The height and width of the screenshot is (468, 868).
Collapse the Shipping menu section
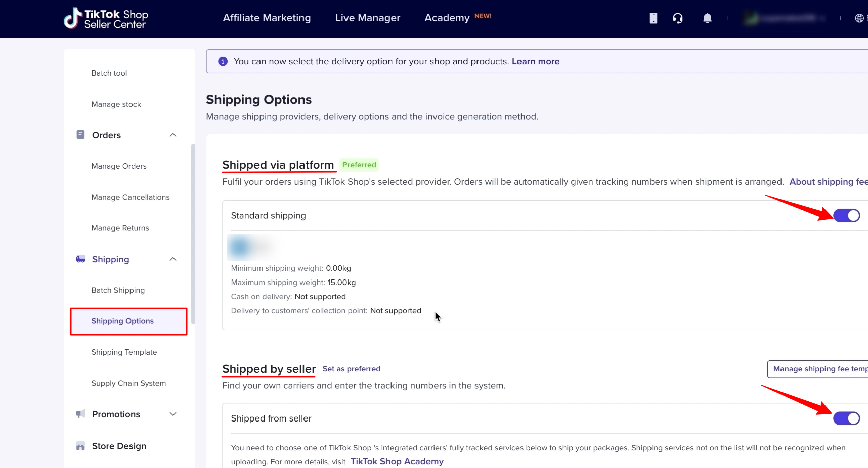point(173,259)
